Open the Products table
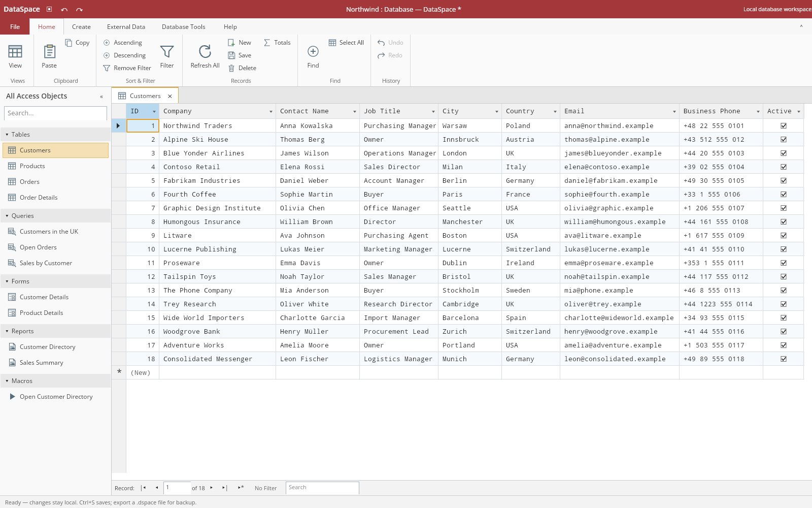 point(56,166)
